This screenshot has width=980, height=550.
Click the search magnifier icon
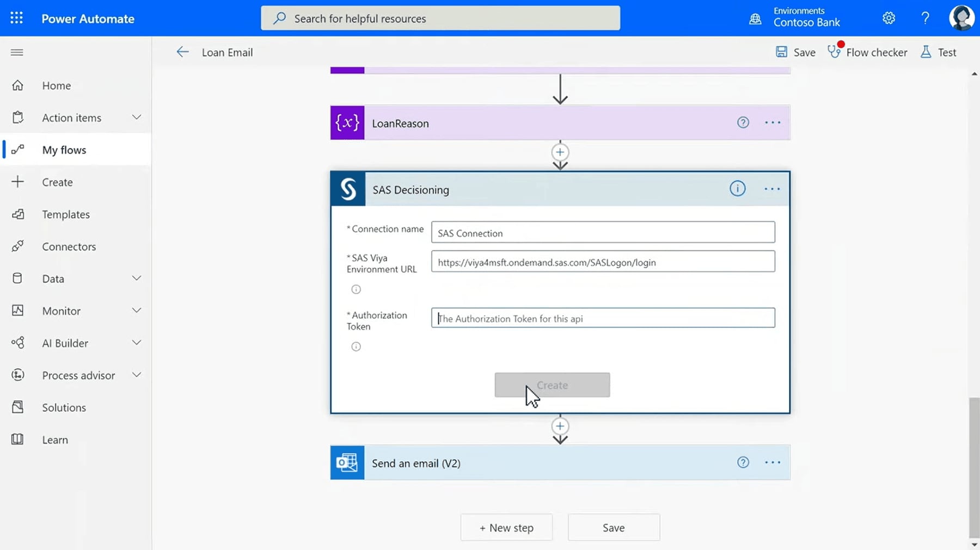(x=279, y=18)
